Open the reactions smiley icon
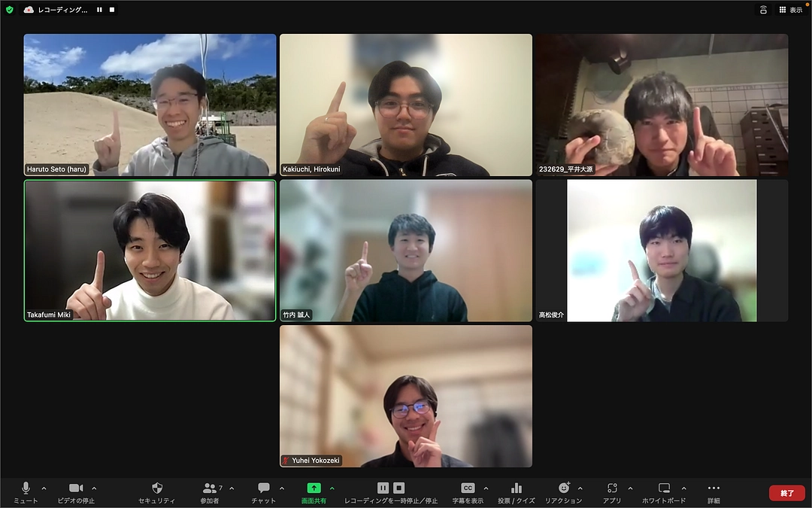Image resolution: width=812 pixels, height=508 pixels. tap(563, 488)
